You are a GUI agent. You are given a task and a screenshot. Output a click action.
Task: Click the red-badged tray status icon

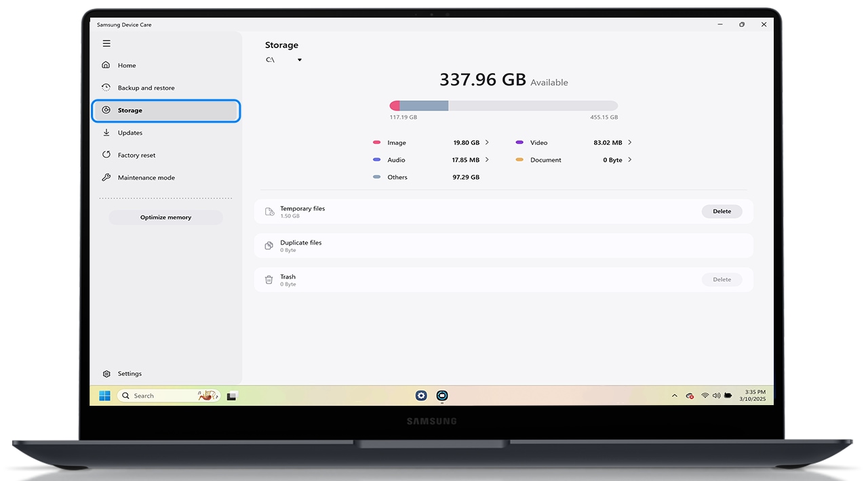point(690,396)
